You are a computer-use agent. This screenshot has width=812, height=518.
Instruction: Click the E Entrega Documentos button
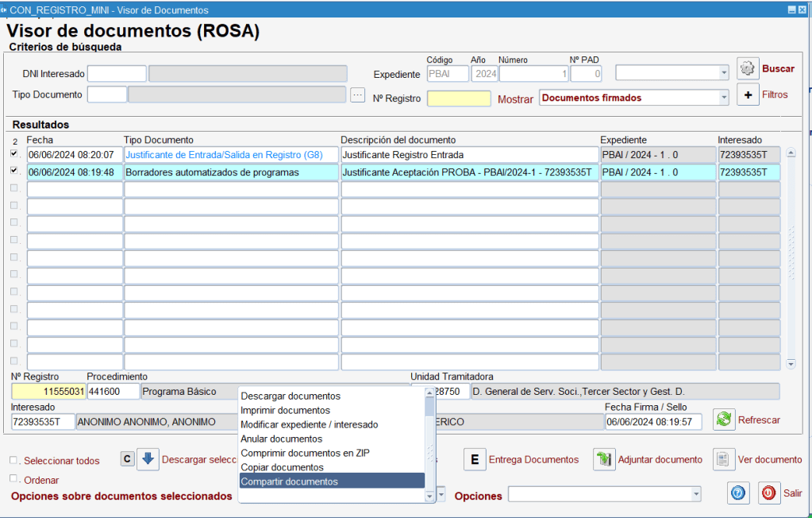474,459
